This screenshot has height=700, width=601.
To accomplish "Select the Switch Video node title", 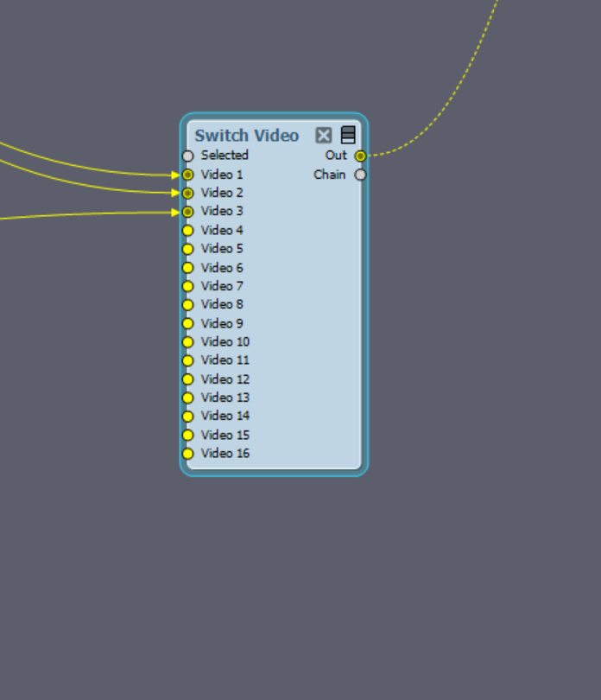I will click(247, 136).
